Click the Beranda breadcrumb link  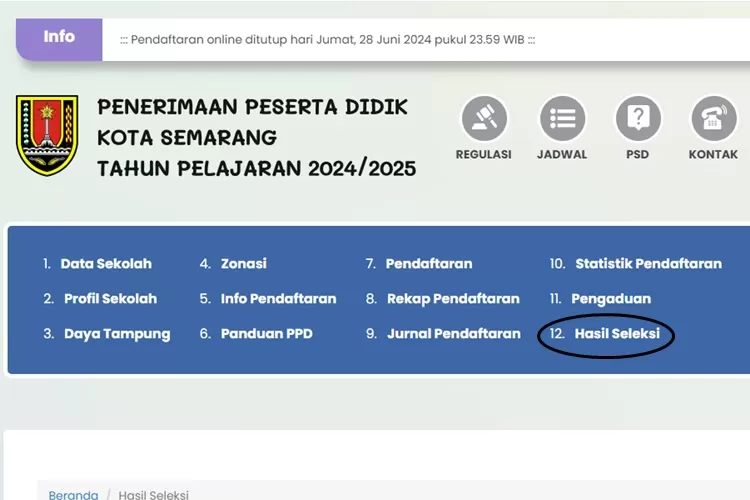point(73,494)
